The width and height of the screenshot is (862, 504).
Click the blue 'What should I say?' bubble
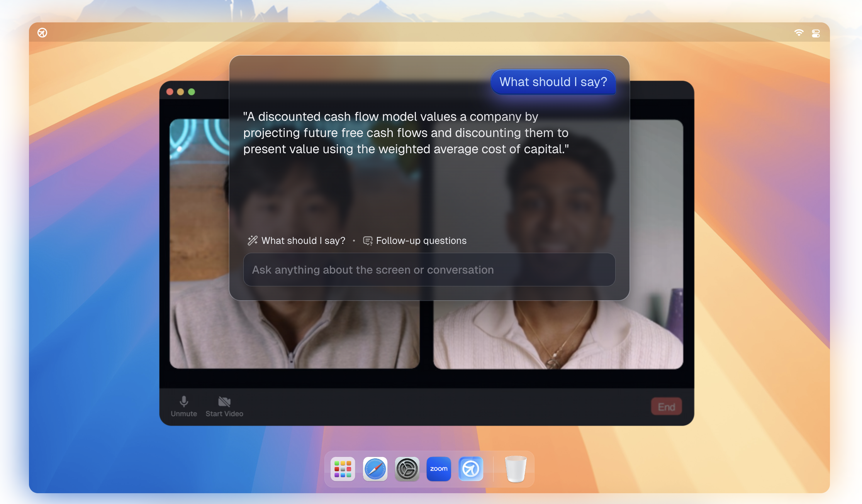coord(553,82)
